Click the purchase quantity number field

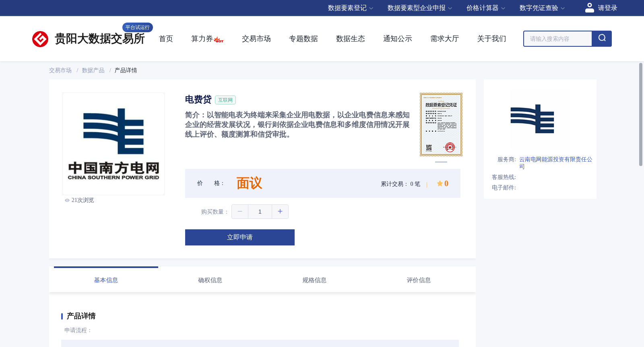260,212
